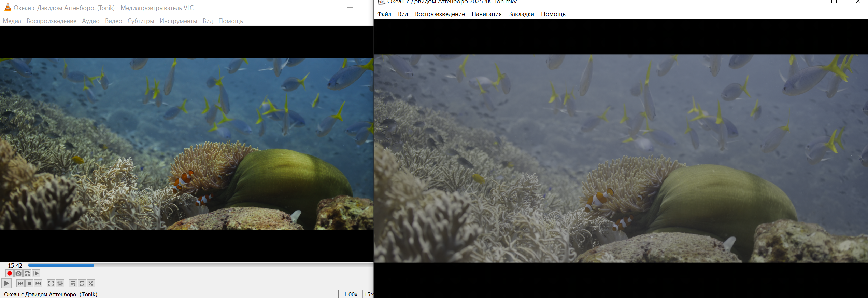This screenshot has height=298, width=868.
Task: Open extended settings and effects panel
Action: pos(60,283)
